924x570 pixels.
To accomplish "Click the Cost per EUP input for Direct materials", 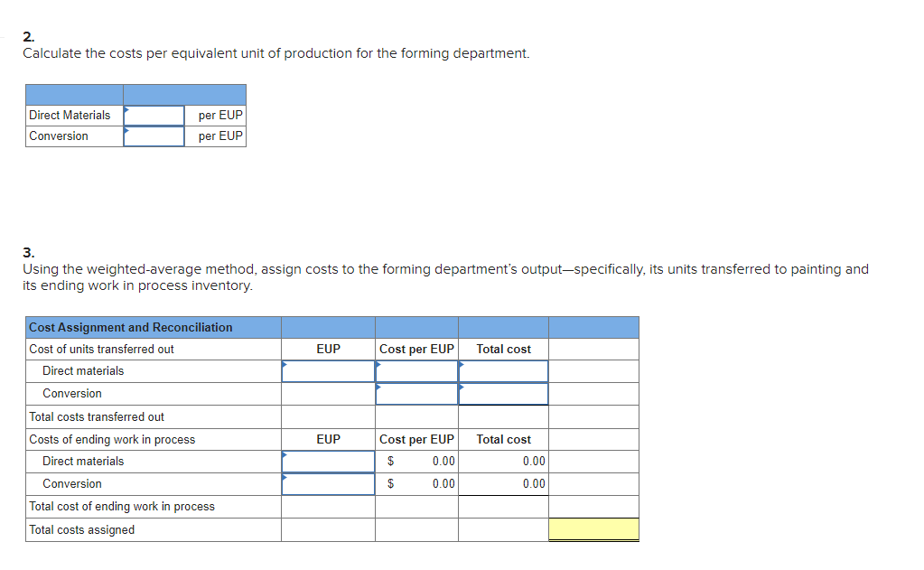I will tap(416, 370).
